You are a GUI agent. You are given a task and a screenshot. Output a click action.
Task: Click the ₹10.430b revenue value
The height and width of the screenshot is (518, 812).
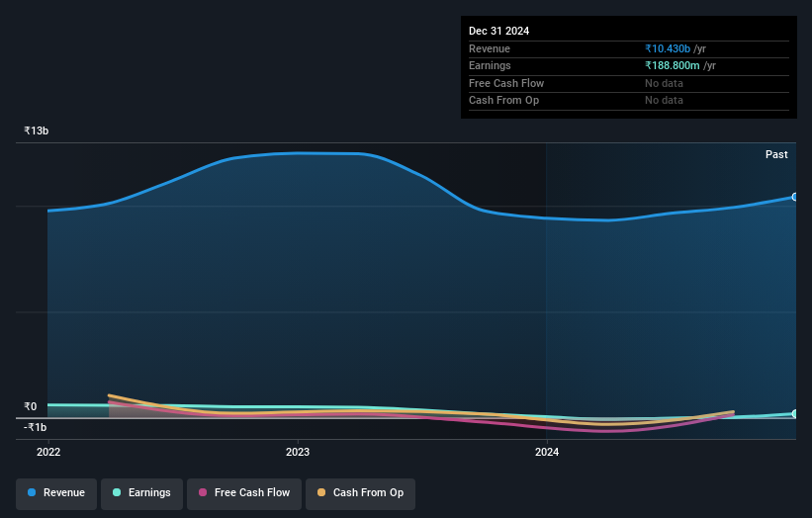click(x=668, y=48)
